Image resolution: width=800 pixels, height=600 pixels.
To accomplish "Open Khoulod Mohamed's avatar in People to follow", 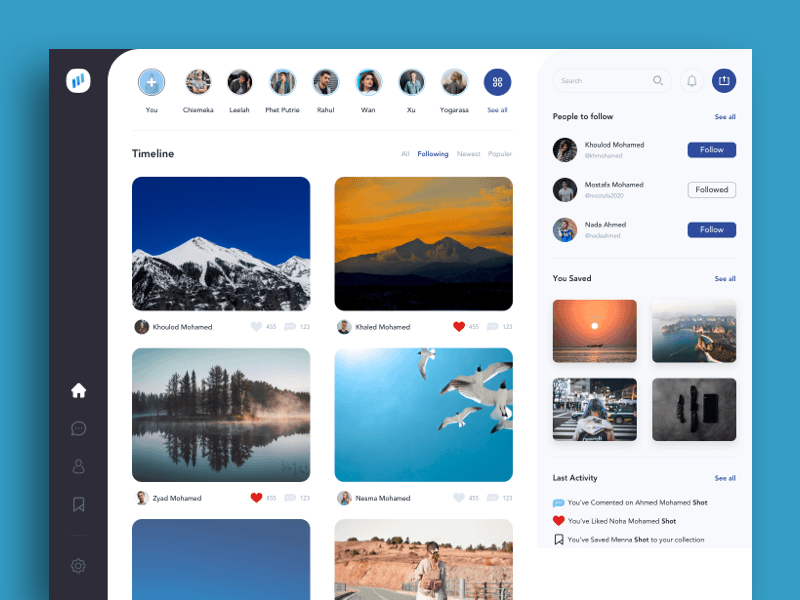I will (x=565, y=149).
